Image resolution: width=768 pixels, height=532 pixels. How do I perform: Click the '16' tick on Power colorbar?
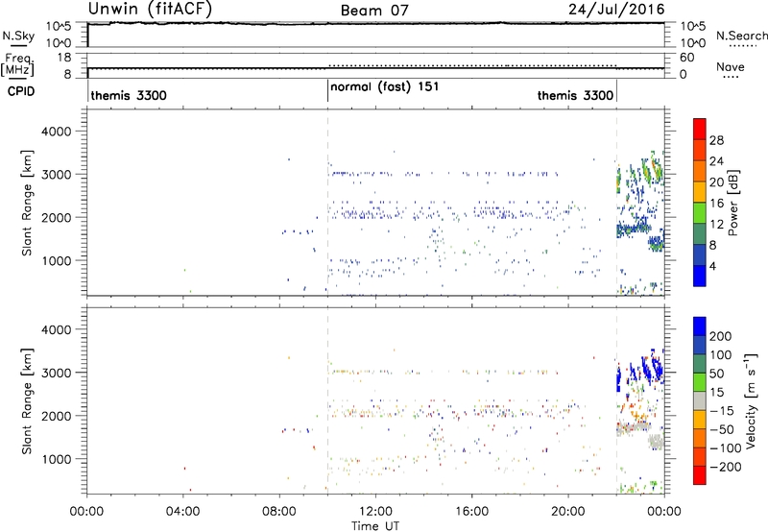pos(716,204)
